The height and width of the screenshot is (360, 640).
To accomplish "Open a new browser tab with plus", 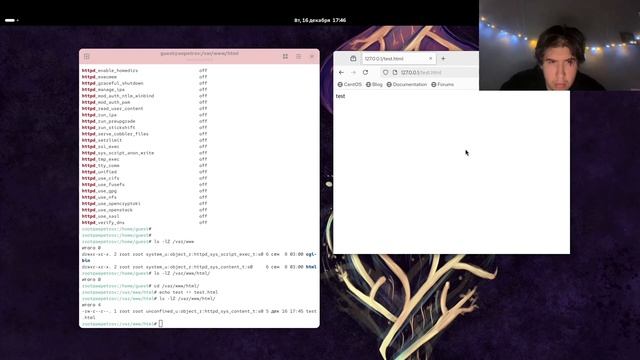I will [443, 58].
